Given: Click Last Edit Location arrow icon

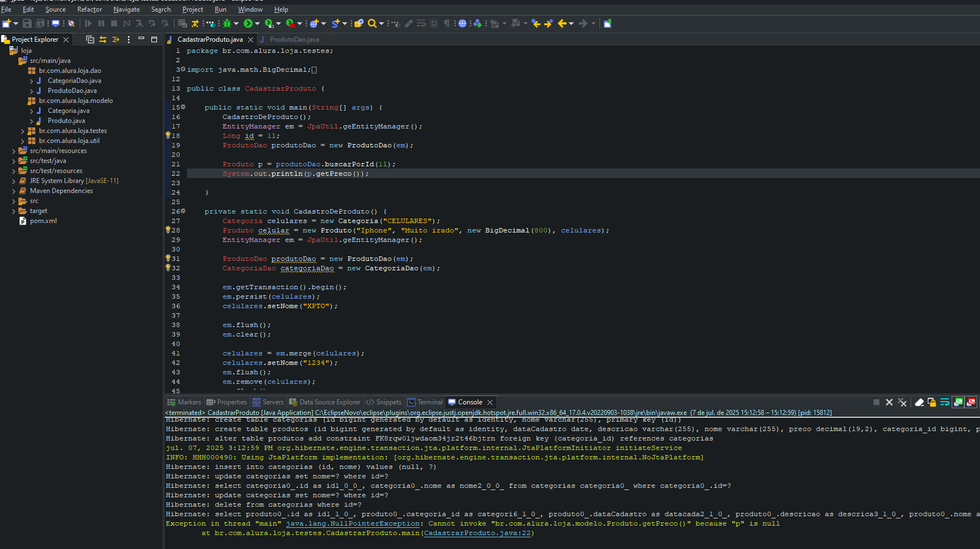Looking at the screenshot, I should pos(536,23).
